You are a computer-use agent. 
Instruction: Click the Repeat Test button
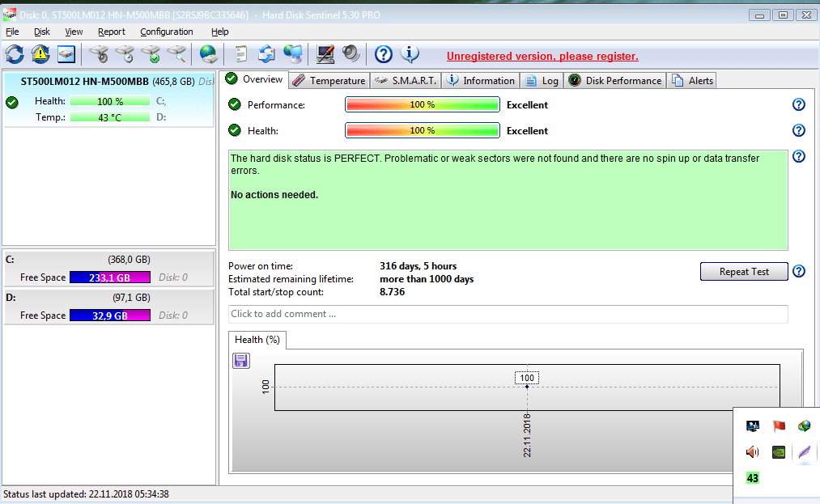[x=744, y=271]
